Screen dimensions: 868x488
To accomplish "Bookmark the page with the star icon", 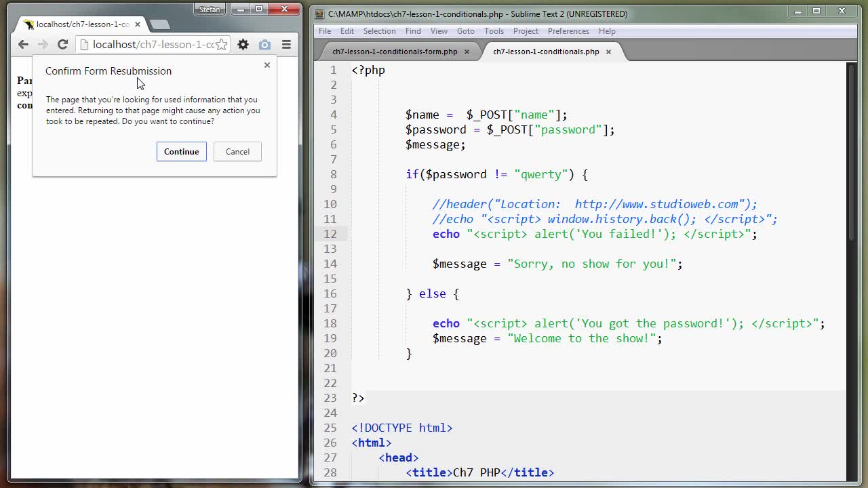I will (x=221, y=45).
